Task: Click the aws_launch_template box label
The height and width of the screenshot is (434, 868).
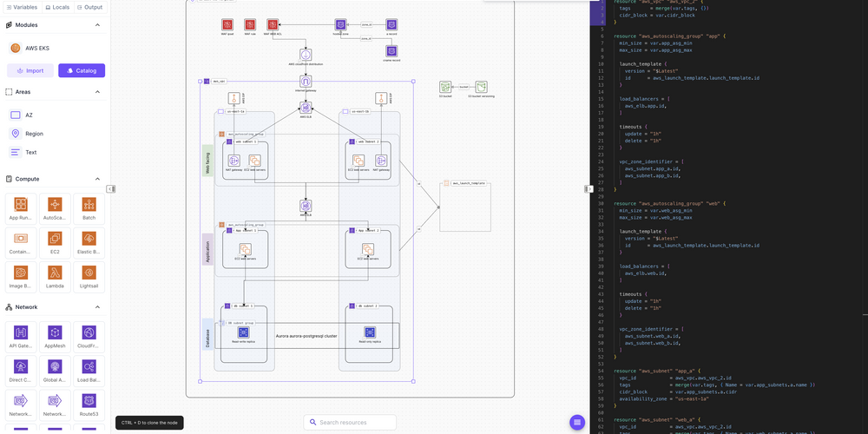Action: [x=469, y=182]
